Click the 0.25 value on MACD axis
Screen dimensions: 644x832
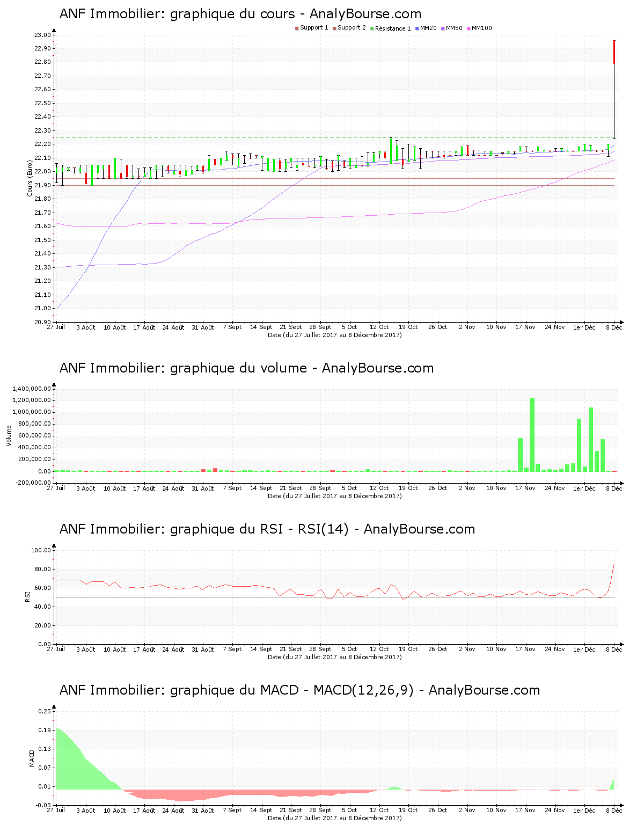click(x=44, y=711)
